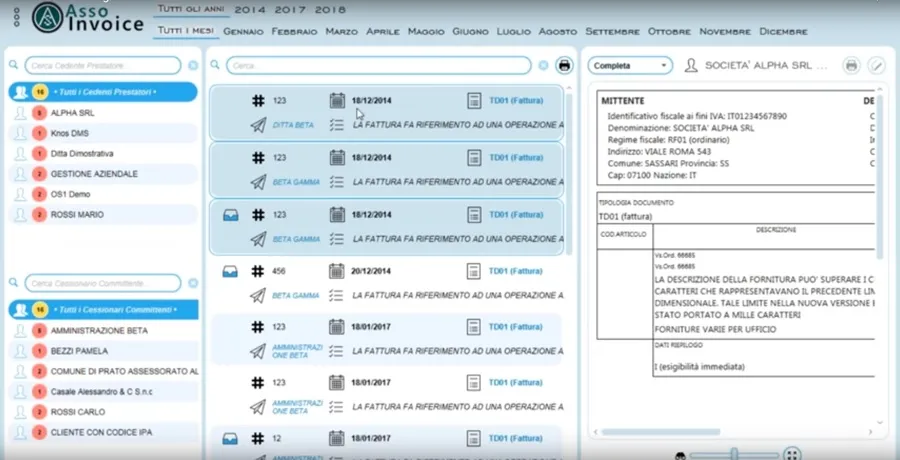The image size is (900, 460).
Task: Click the user icon next to SOCIETA' ALPHA SRL
Action: click(x=691, y=65)
